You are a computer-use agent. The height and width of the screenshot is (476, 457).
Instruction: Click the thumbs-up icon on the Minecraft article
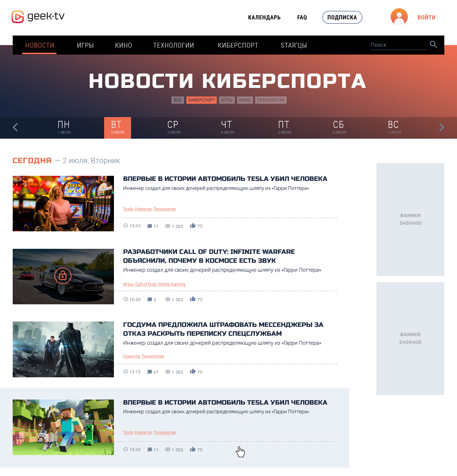pyautogui.click(x=193, y=449)
